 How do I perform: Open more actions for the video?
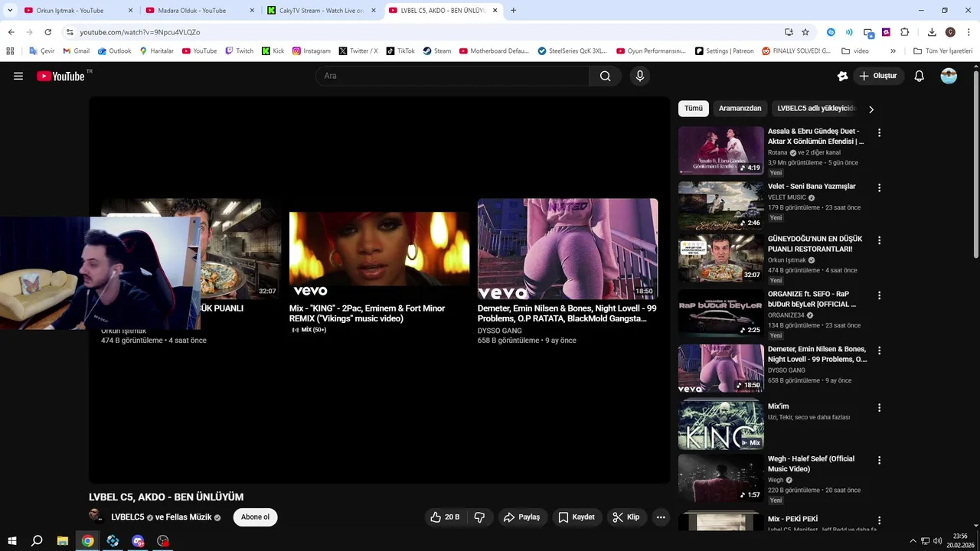tap(661, 517)
